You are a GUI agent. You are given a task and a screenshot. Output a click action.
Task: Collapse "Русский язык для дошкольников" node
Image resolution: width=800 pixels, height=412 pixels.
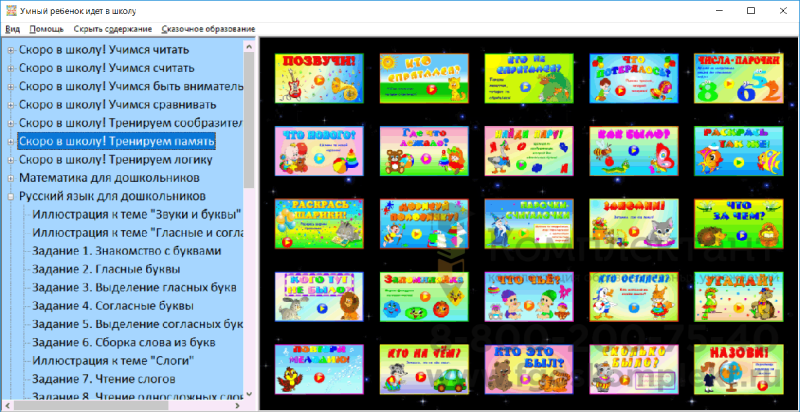(10, 196)
